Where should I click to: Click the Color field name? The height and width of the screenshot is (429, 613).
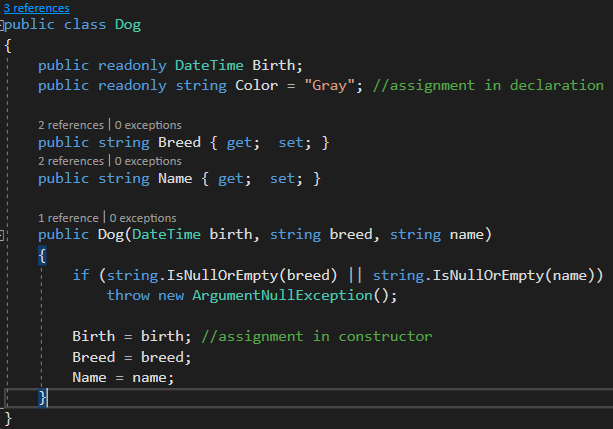click(x=256, y=86)
